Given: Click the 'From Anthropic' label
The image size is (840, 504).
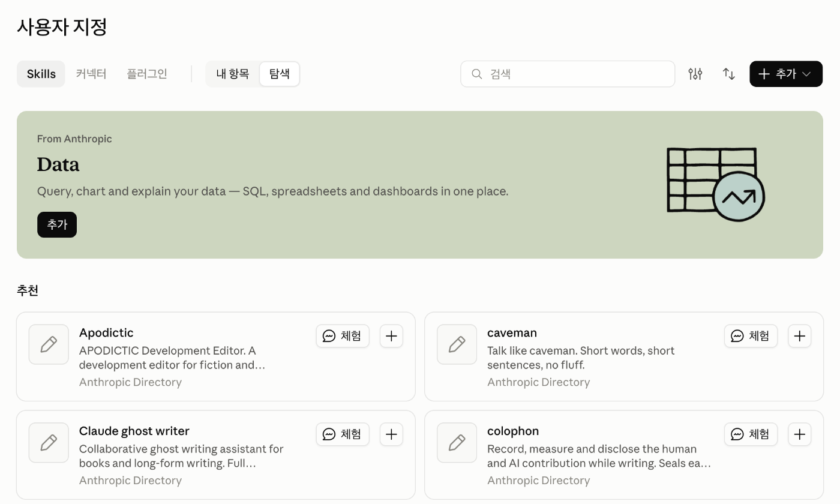Looking at the screenshot, I should pyautogui.click(x=74, y=139).
